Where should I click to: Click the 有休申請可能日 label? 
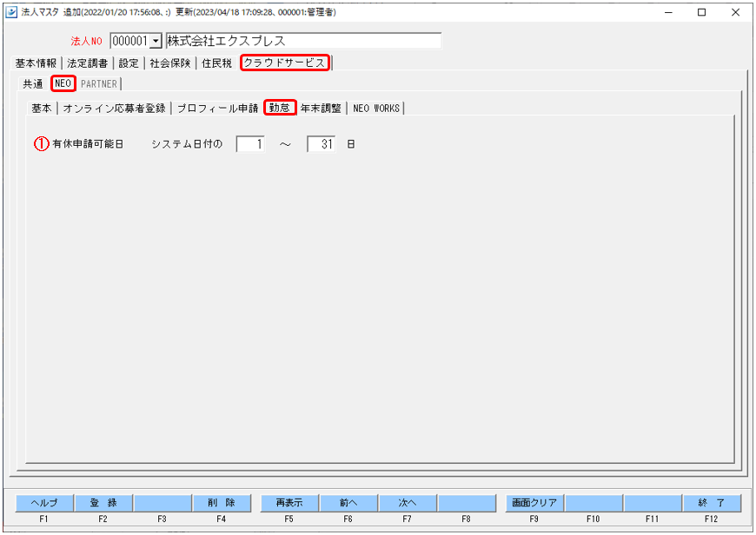click(x=89, y=144)
